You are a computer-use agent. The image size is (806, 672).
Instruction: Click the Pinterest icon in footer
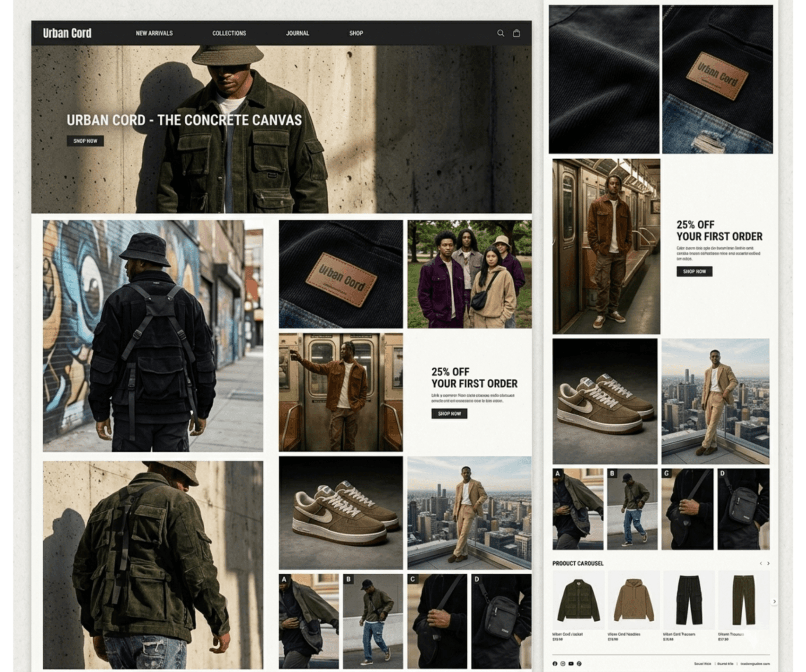pos(579,664)
